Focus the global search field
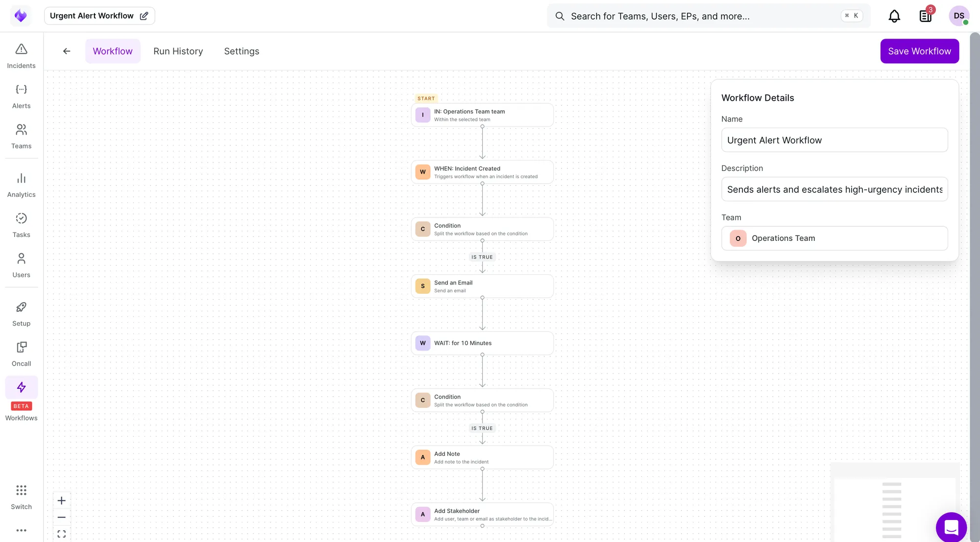 click(x=709, y=16)
